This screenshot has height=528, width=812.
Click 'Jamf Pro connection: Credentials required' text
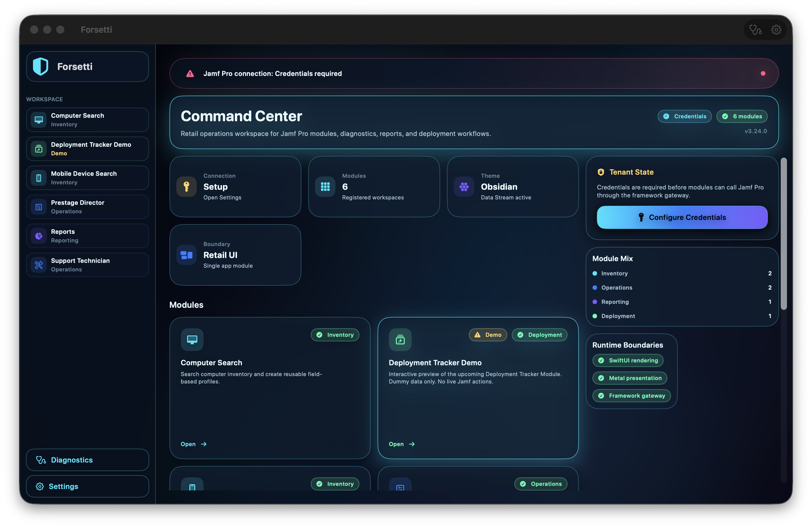tap(273, 73)
